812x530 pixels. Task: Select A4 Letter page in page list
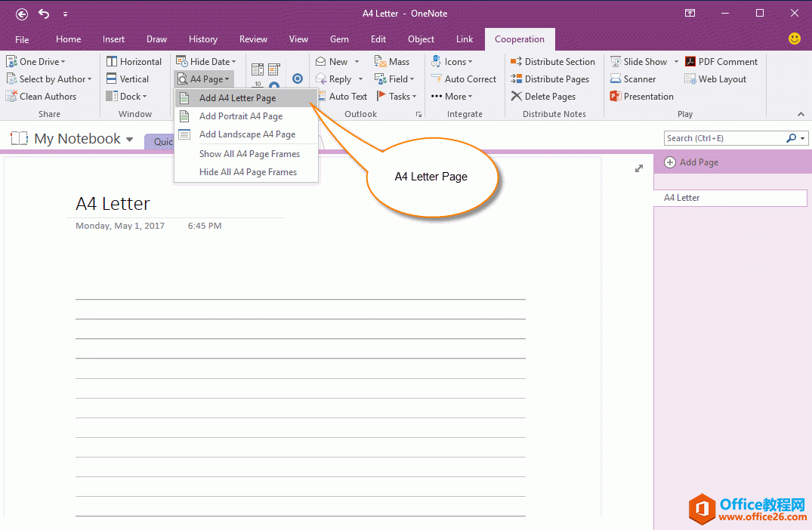tap(730, 198)
